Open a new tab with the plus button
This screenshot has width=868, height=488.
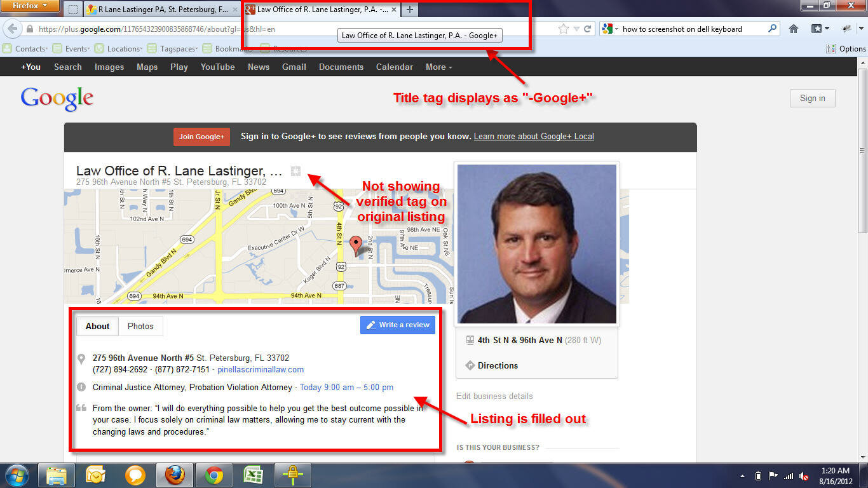(x=410, y=10)
